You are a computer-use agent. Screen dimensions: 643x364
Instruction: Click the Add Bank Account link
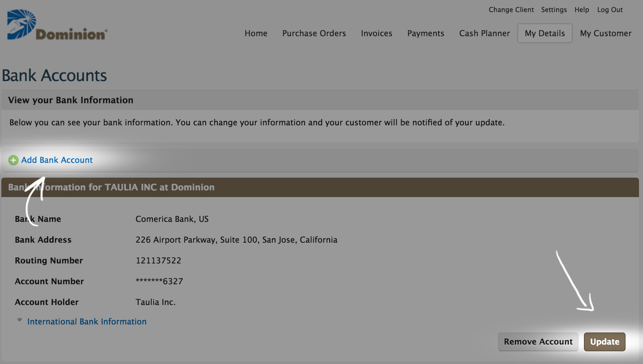57,160
